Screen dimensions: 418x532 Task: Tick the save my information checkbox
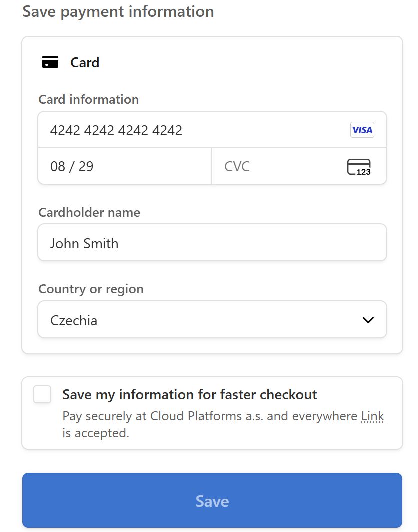(x=42, y=394)
